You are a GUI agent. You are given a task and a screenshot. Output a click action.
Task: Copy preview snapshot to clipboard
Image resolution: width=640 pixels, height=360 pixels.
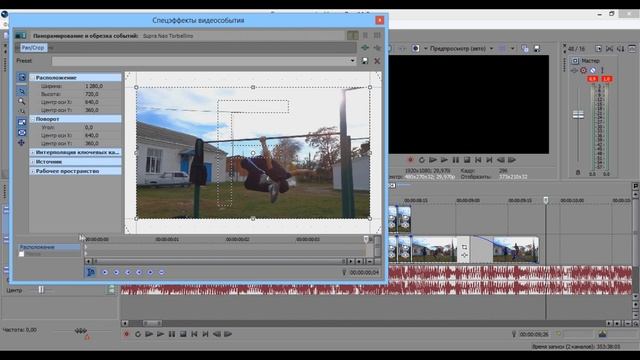(x=525, y=49)
